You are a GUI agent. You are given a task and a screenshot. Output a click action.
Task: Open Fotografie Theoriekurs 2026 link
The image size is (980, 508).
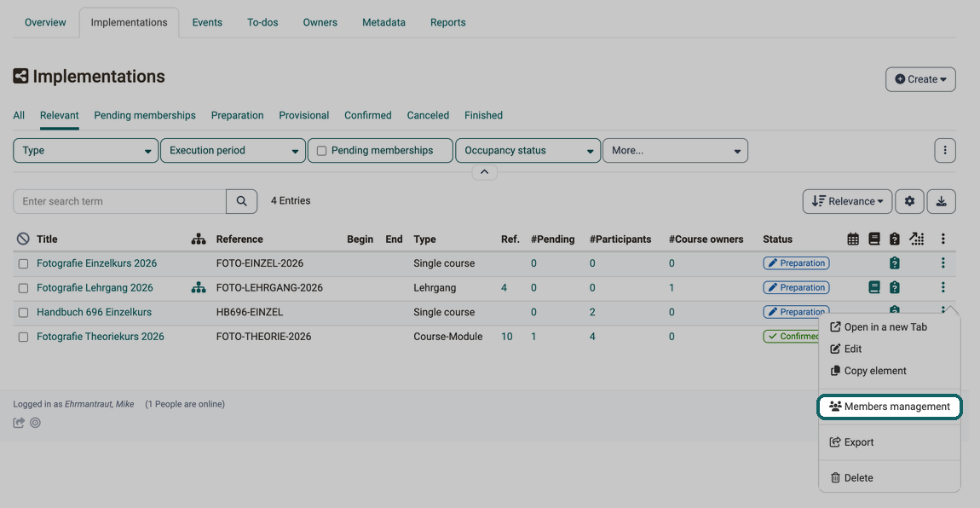[x=101, y=336]
